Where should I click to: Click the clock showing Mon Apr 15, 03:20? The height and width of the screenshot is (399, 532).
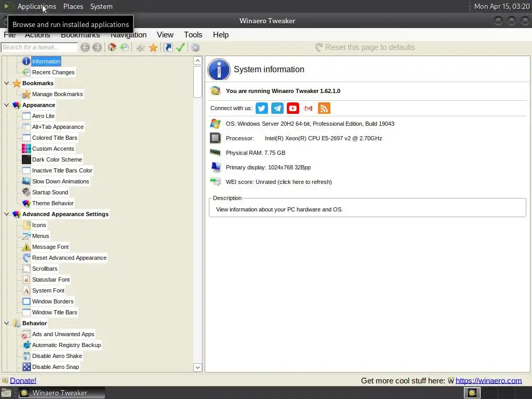tap(501, 6)
